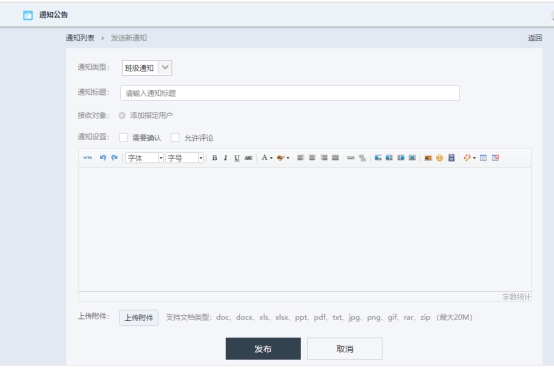This screenshot has width=554, height=371.
Task: Insert a hyperlink
Action: point(350,158)
